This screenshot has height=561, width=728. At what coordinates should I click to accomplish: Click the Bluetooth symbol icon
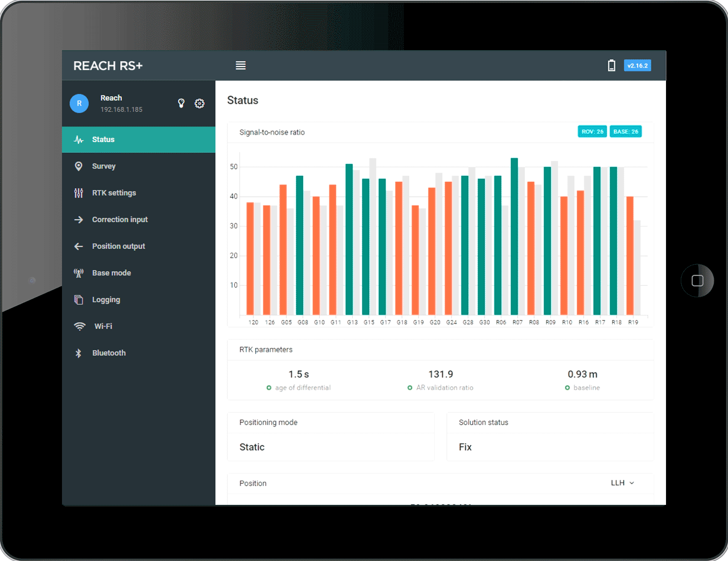[x=78, y=353]
